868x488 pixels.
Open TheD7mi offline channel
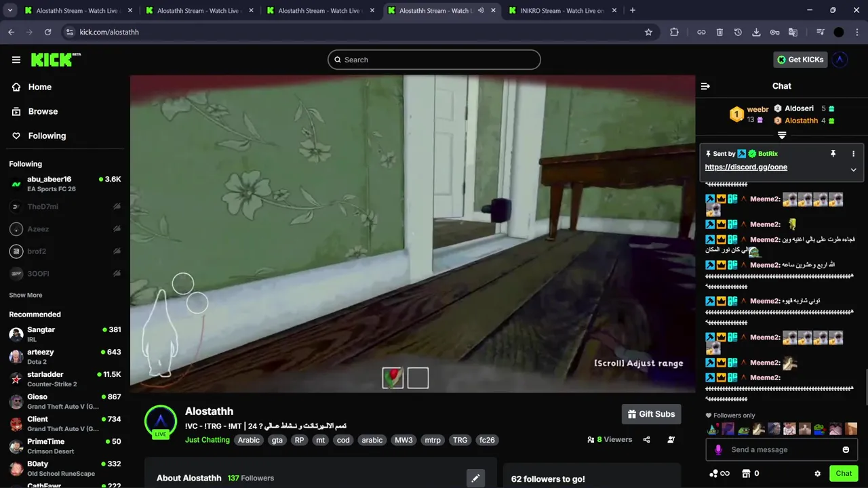65,207
